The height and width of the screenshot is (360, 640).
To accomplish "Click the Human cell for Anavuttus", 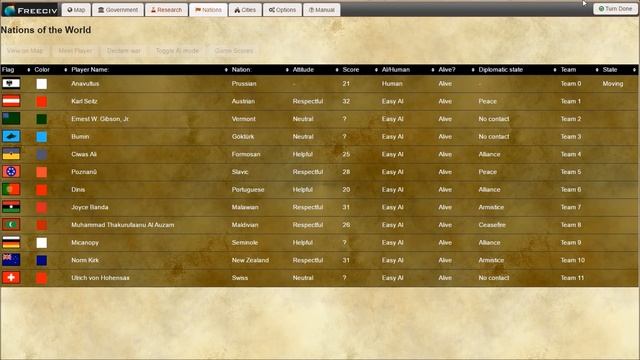I will (x=392, y=84).
